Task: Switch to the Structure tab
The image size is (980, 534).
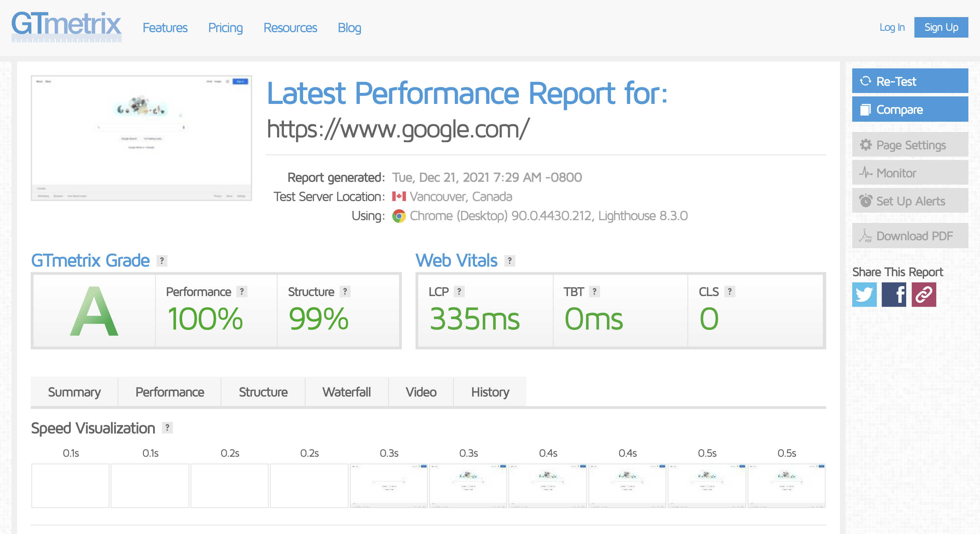Action: [263, 392]
